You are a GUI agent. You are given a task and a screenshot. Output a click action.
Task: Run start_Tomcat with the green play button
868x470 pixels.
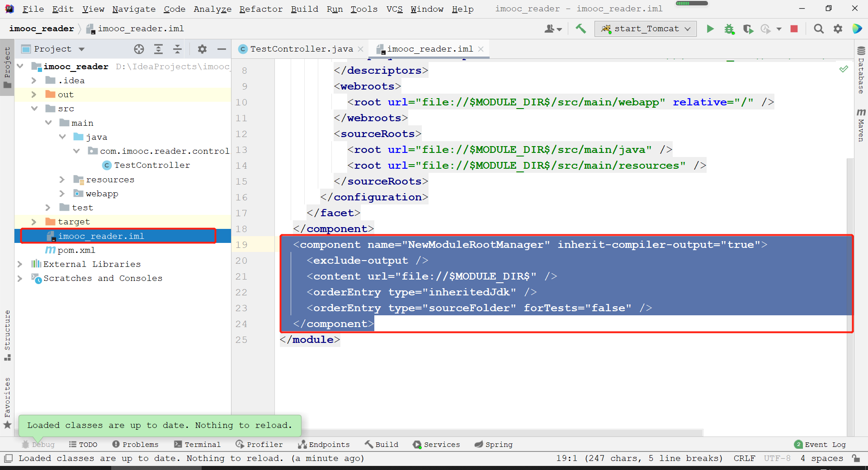[710, 28]
